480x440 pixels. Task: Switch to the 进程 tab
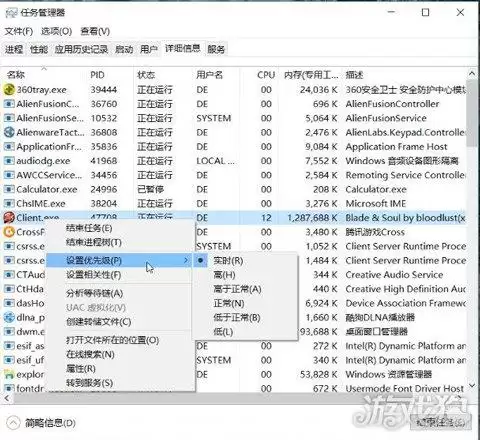tap(14, 49)
